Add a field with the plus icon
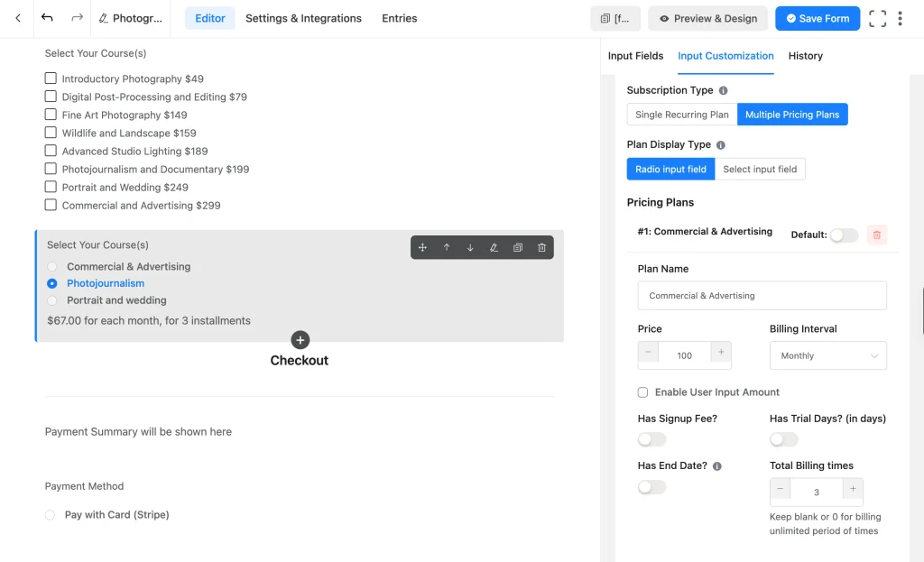Image resolution: width=924 pixels, height=562 pixels. [300, 340]
